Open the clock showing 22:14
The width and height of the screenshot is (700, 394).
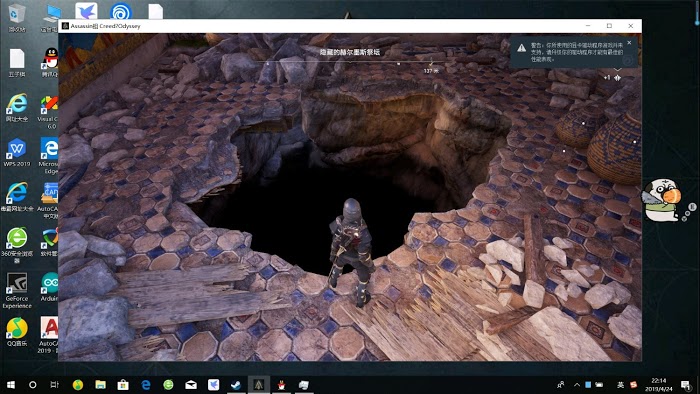pos(658,385)
